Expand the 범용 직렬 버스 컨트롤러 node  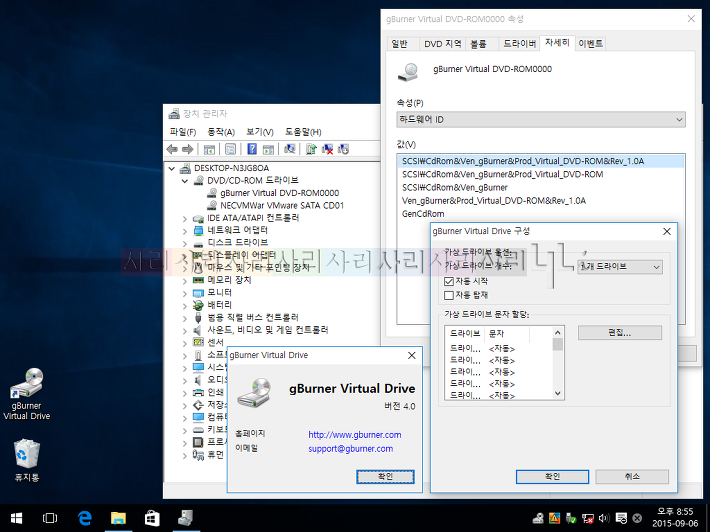[185, 318]
